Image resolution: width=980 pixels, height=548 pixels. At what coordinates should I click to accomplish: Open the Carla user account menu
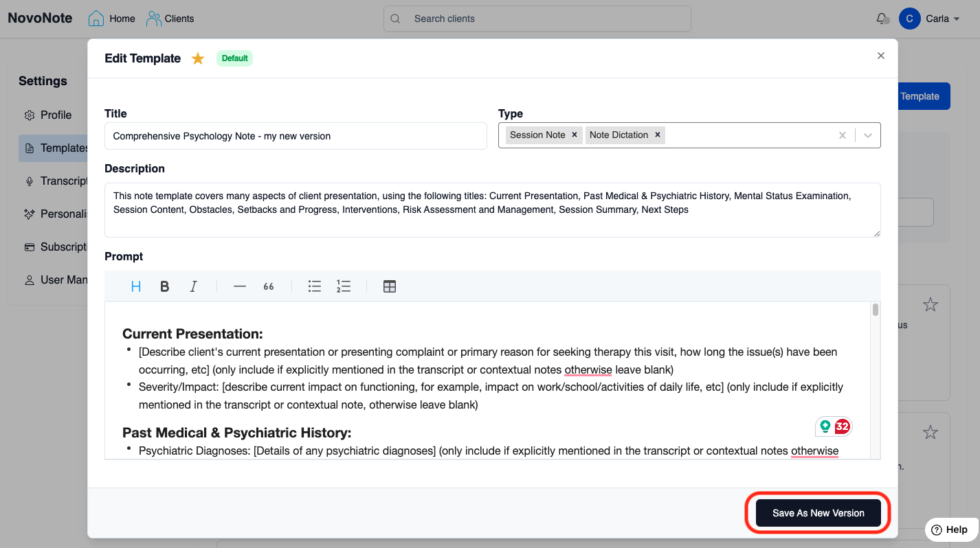click(x=929, y=19)
